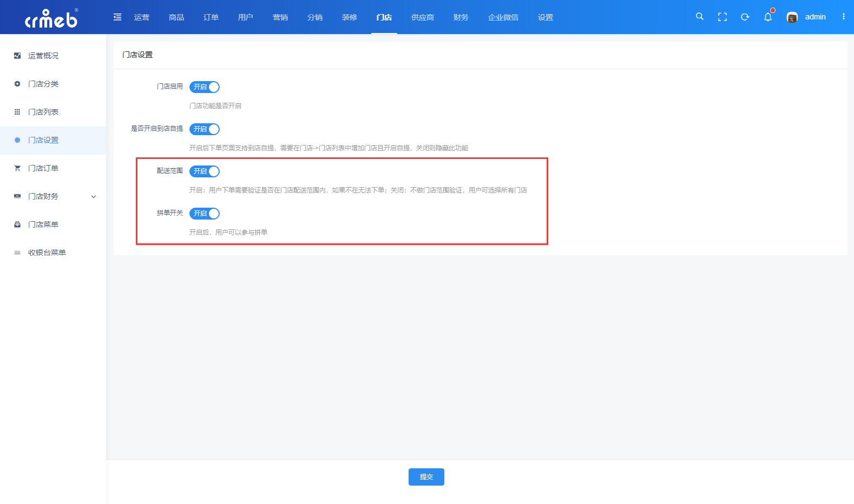
Task: Expand the 门店财务 submenu chevron
Action: coord(94,197)
